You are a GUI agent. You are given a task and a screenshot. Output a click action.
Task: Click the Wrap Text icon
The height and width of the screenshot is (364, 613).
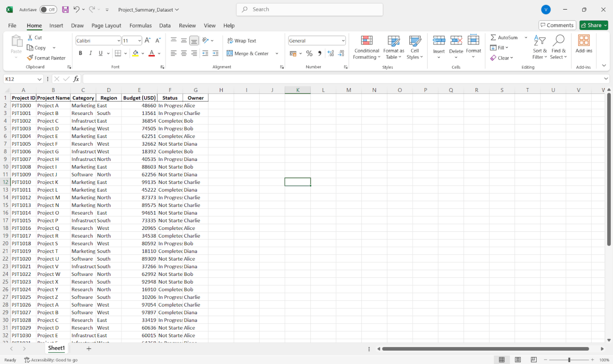231,40
